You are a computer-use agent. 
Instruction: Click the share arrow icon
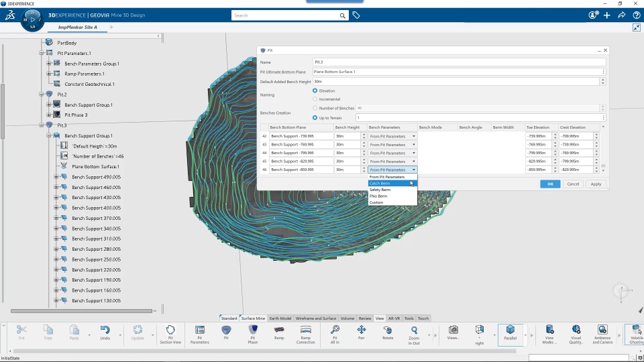(621, 15)
